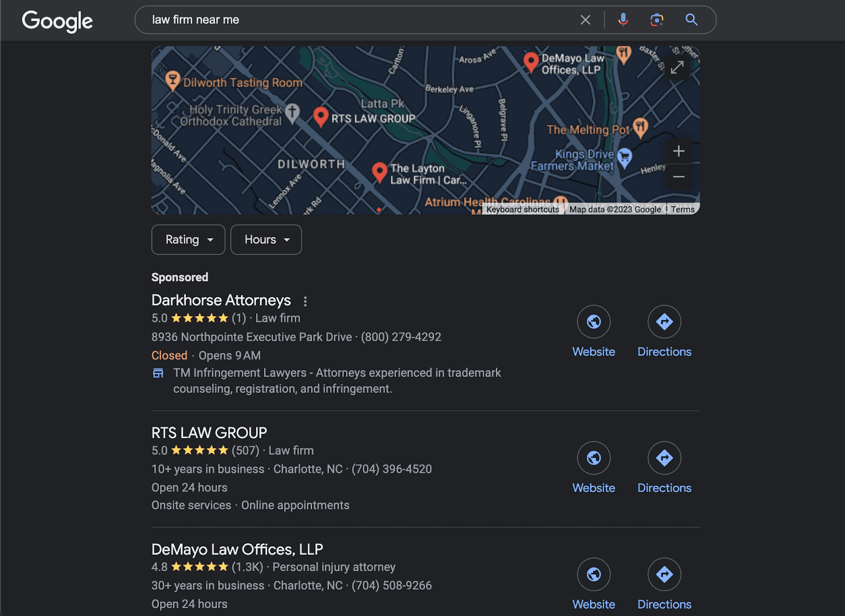Viewport: 845px width, 616px height.
Task: Open the Hours filter dropdown
Action: click(266, 240)
